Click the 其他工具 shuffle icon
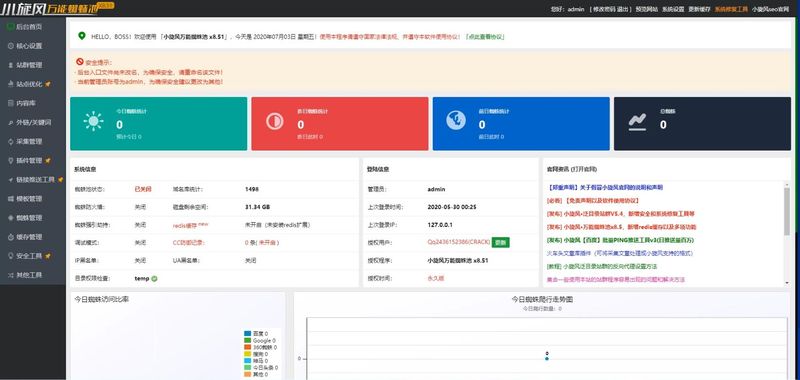Viewport: 800px width, 380px height. tap(11, 275)
